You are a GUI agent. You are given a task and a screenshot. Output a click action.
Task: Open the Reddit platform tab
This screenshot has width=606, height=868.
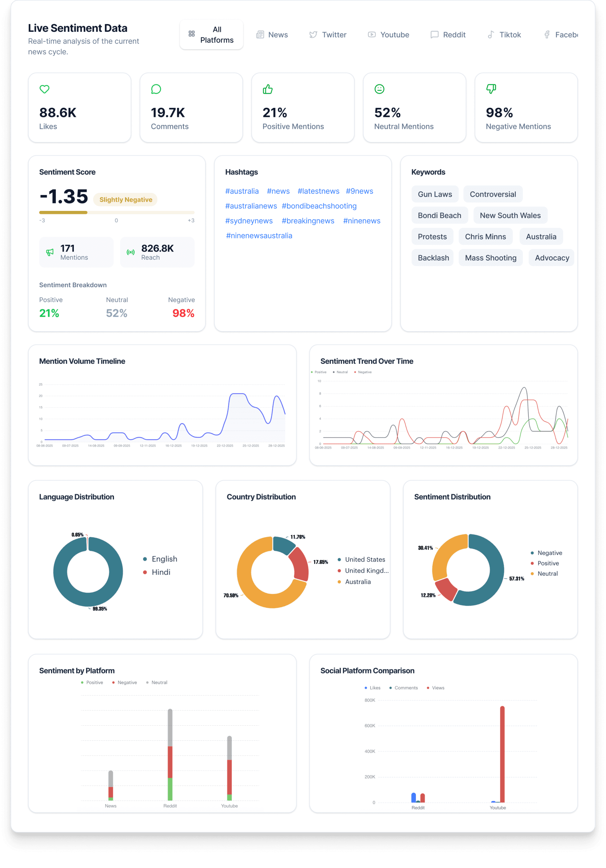pyautogui.click(x=448, y=35)
